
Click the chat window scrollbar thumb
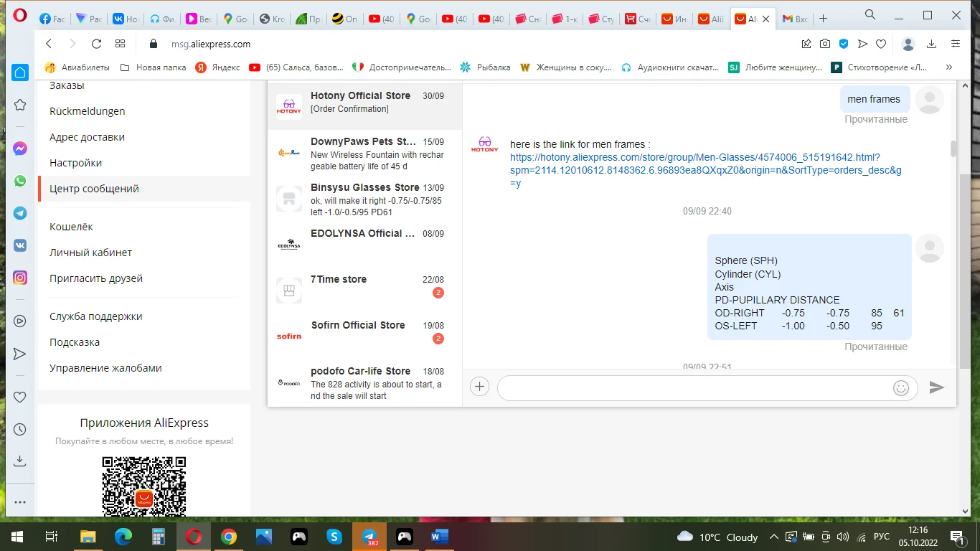953,149
